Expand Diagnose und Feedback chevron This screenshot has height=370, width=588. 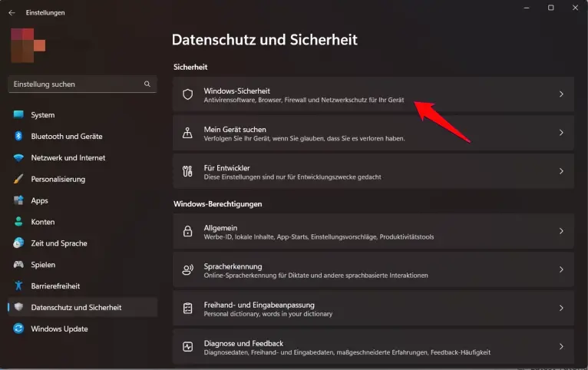click(x=561, y=346)
